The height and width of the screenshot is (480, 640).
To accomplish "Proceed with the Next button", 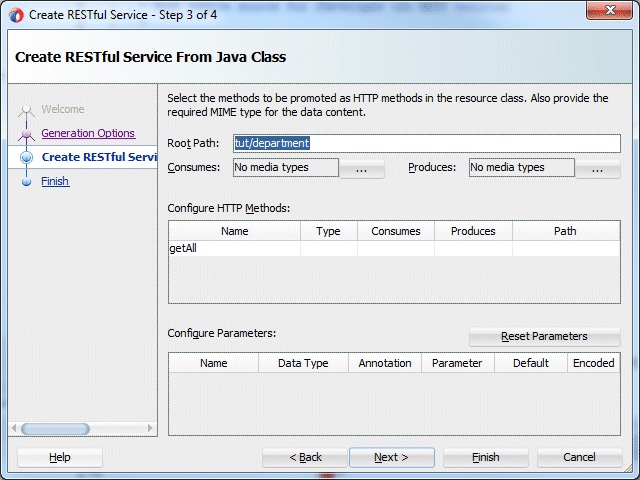I will pos(392,457).
